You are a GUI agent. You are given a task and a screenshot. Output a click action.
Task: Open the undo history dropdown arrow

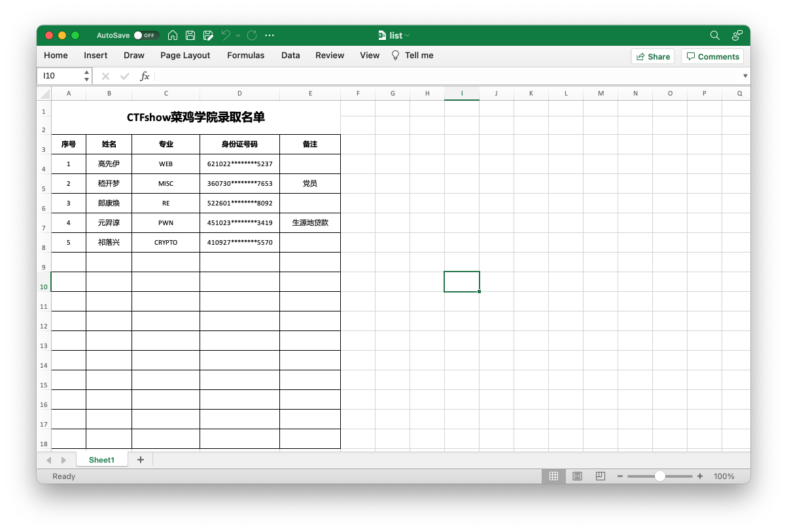[238, 35]
